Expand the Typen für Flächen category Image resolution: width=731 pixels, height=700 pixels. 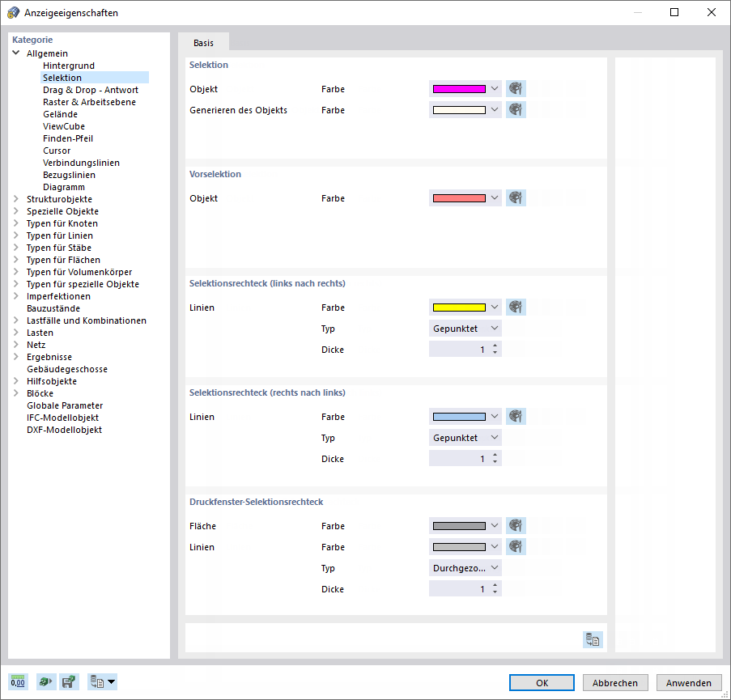[16, 259]
